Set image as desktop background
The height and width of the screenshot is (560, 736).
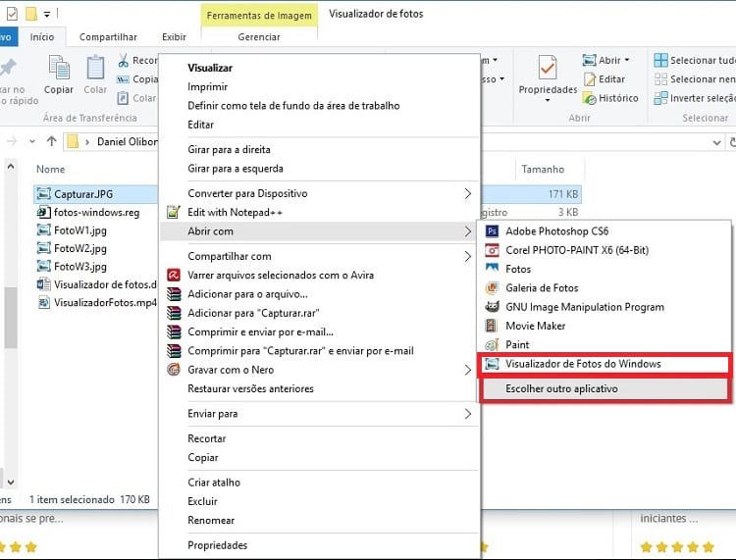(x=319, y=106)
